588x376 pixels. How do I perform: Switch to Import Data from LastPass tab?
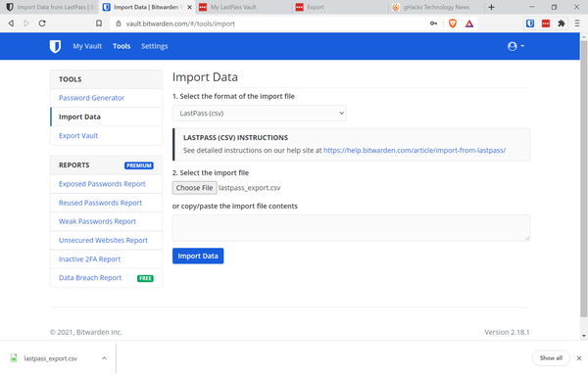[x=50, y=7]
